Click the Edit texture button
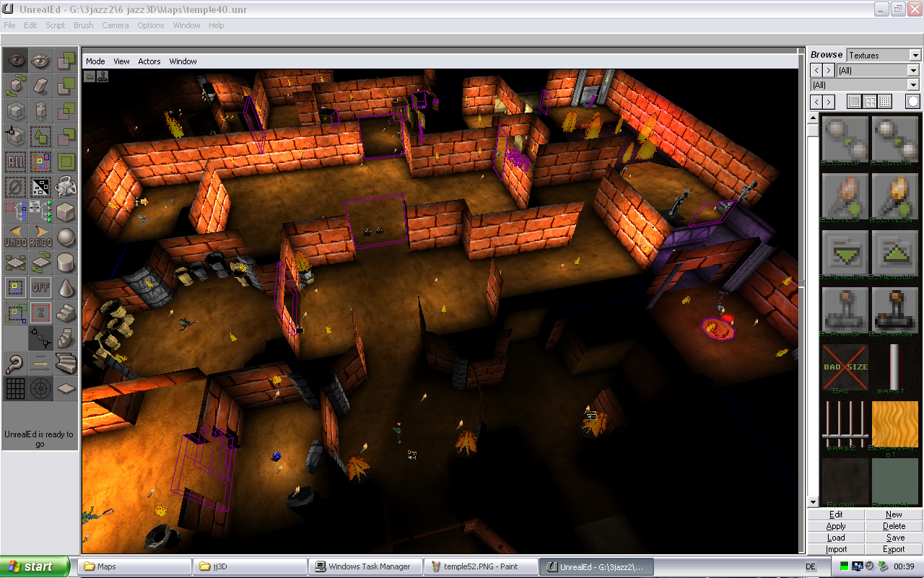Screen dimensions: 924x578 [836, 514]
